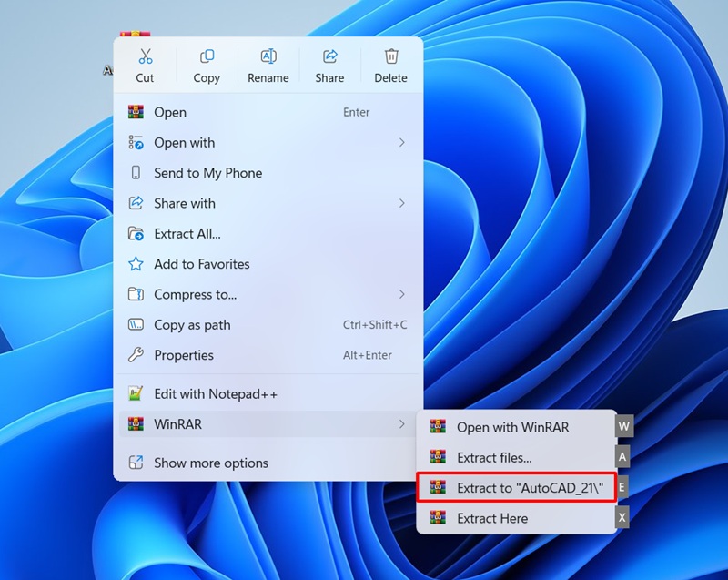The height and width of the screenshot is (580, 728).
Task: Click the star icon for Add to Favorites
Action: 136,264
